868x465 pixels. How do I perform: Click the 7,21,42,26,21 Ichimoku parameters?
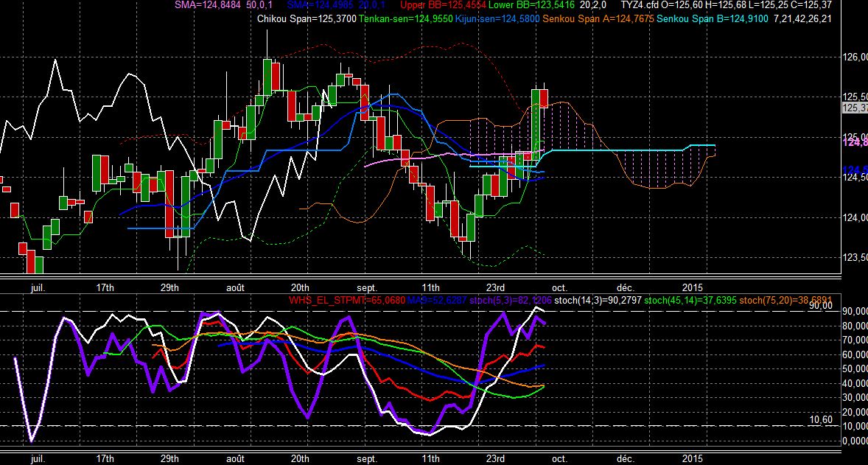(x=802, y=19)
